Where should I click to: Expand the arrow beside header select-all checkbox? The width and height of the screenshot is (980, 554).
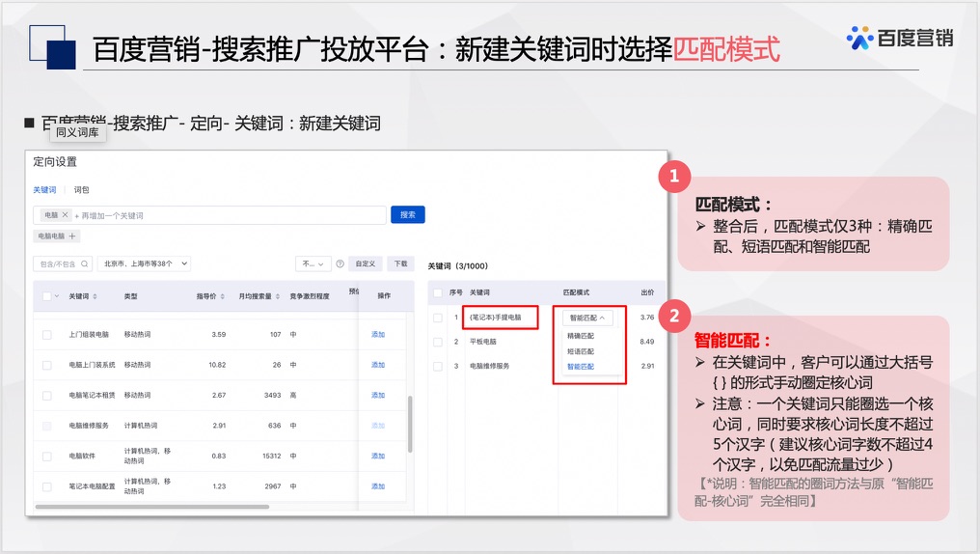pos(57,296)
